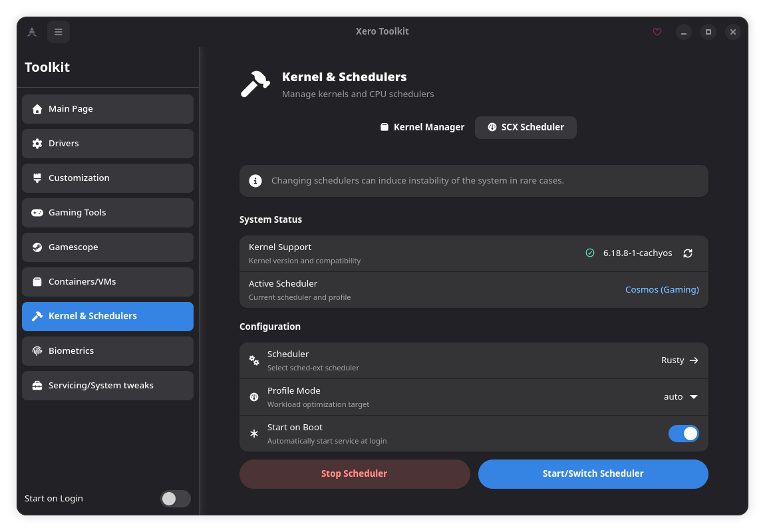The width and height of the screenshot is (765, 532).
Task: Click the green kernel compatibility checkmark
Action: click(589, 253)
